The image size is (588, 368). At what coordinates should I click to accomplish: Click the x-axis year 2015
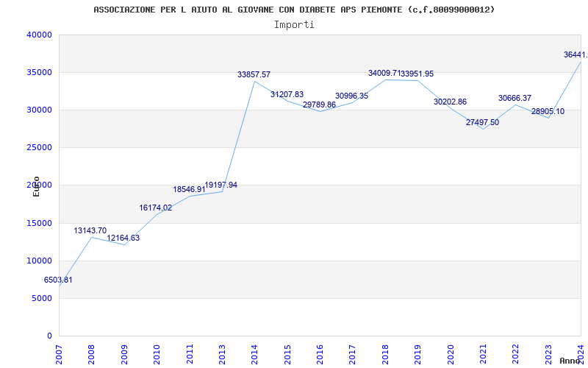point(287,354)
